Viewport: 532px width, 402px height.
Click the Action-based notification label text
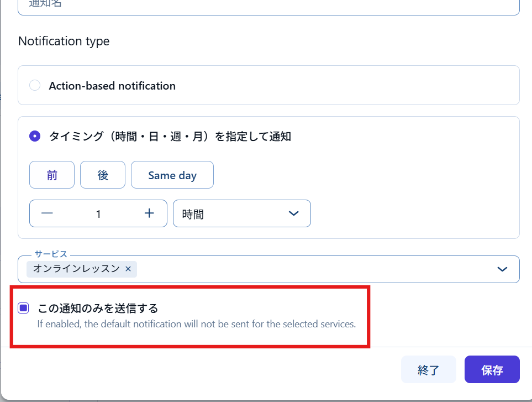[112, 86]
